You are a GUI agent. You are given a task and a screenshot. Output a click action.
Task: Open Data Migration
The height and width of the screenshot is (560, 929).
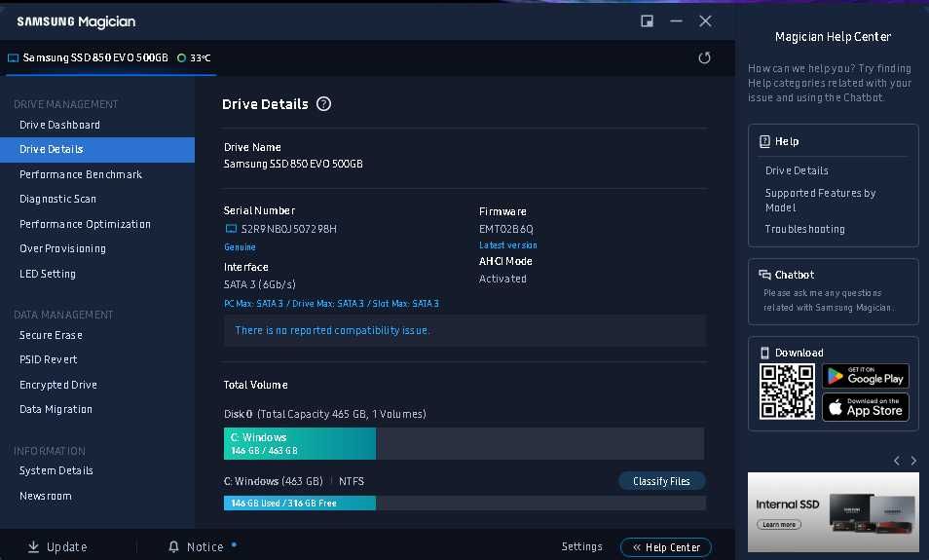(56, 409)
